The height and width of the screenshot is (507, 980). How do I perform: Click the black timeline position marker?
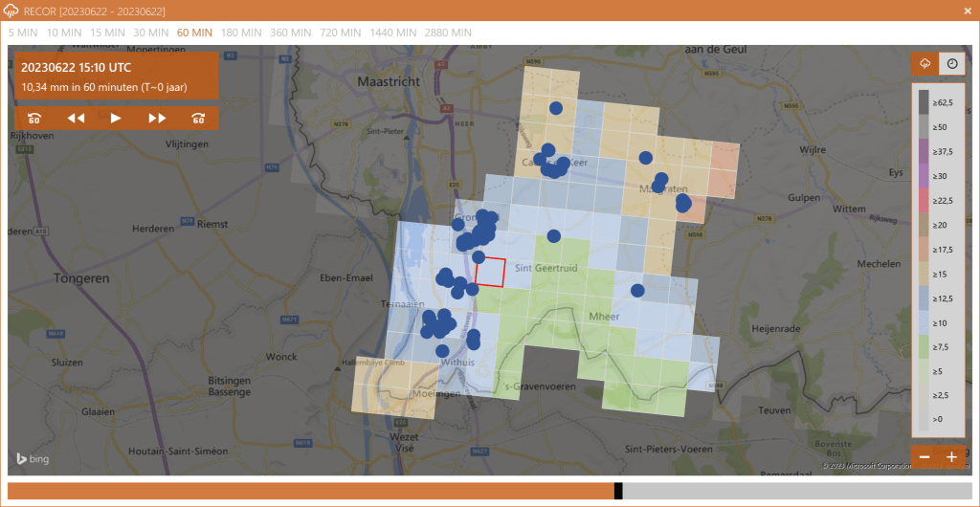618,491
